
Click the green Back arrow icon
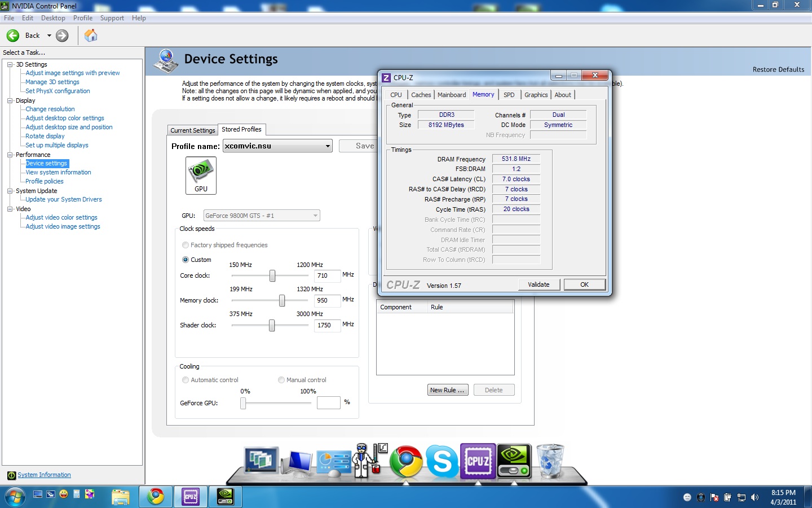[13, 36]
